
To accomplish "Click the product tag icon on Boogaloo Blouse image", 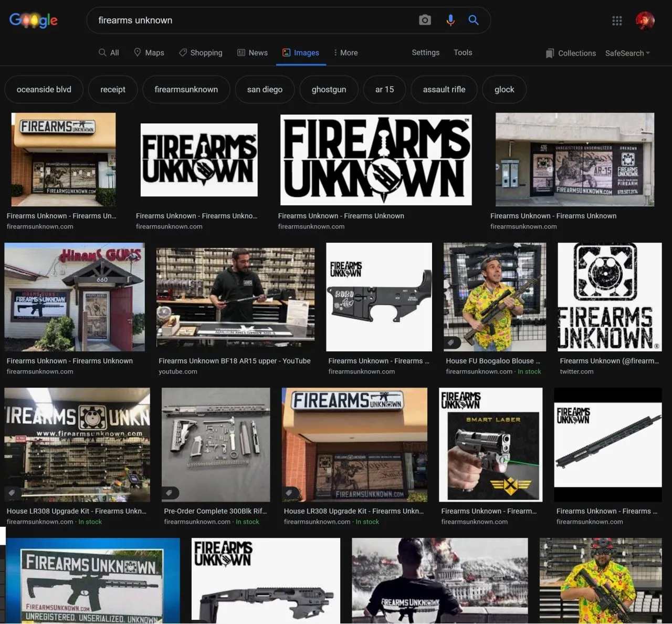I will [x=451, y=342].
